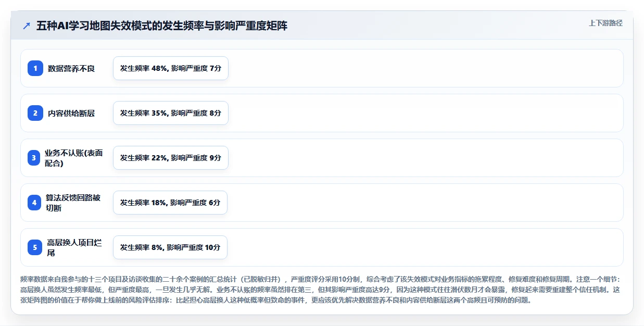
Task: Open the 发生频率 48%, 影响严重度 7分 chip
Action: click(171, 68)
